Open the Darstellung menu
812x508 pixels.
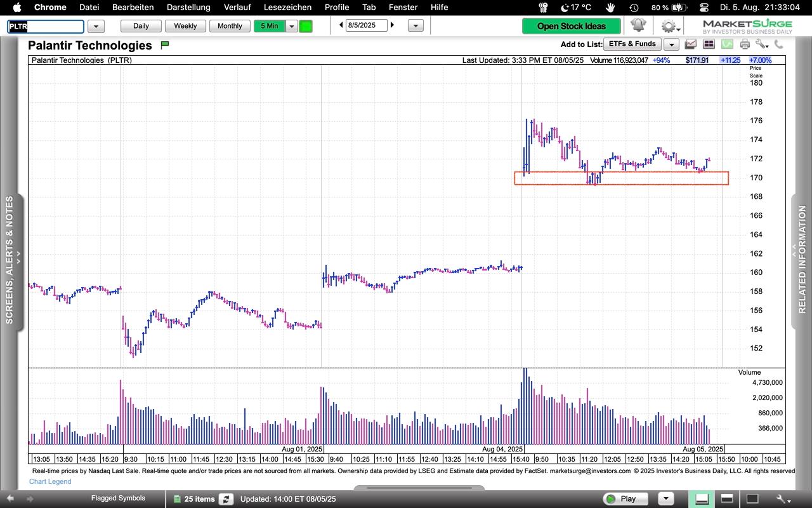click(188, 7)
